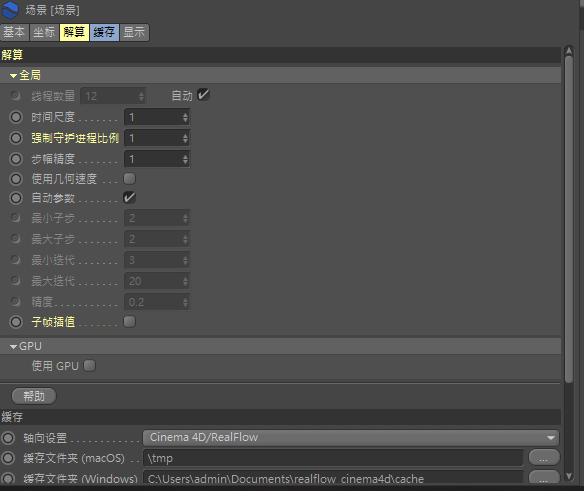Uncheck the 自动 thread count checkbox
584x491 pixels.
tap(203, 95)
